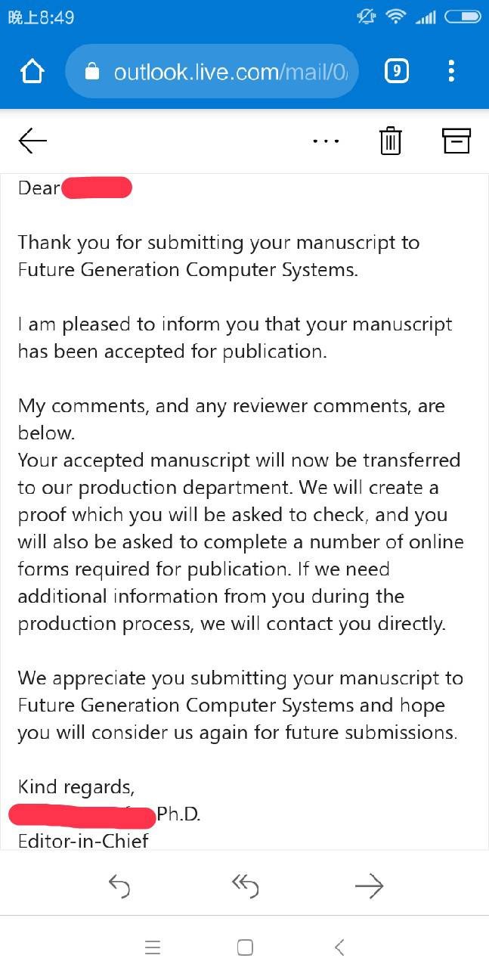489x980 pixels.
Task: Tap the 8:49 clock in status bar
Action: tap(41, 17)
